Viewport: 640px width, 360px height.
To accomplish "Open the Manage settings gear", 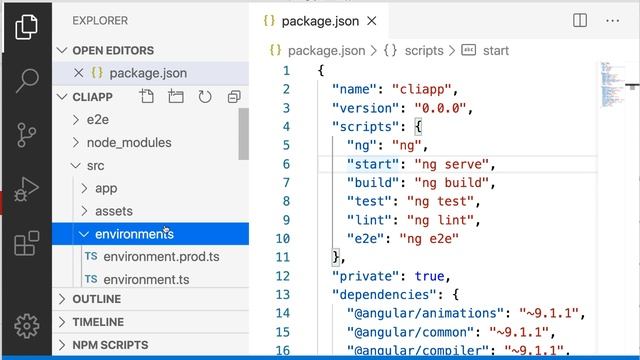I will 27,326.
